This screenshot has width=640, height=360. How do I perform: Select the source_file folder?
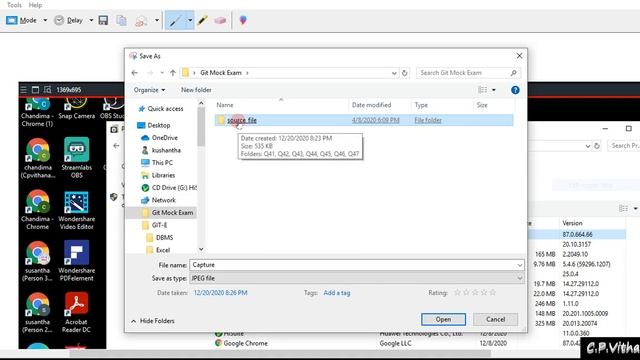click(364, 120)
